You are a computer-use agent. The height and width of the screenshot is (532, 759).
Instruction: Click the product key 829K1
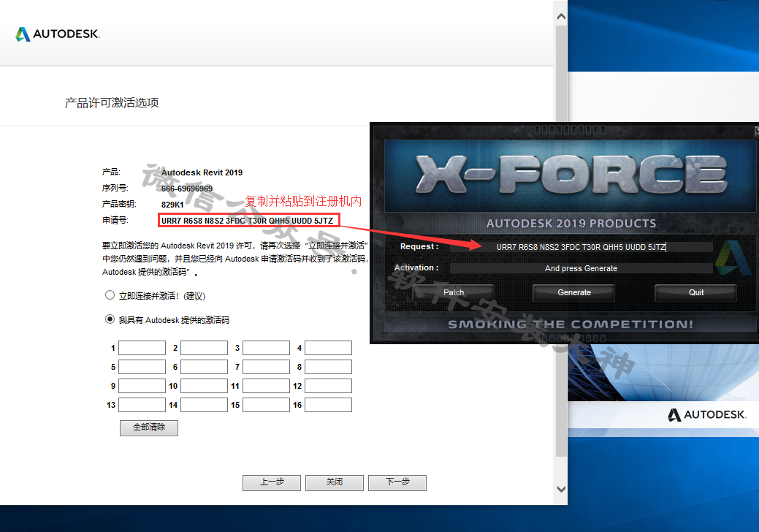coord(172,205)
